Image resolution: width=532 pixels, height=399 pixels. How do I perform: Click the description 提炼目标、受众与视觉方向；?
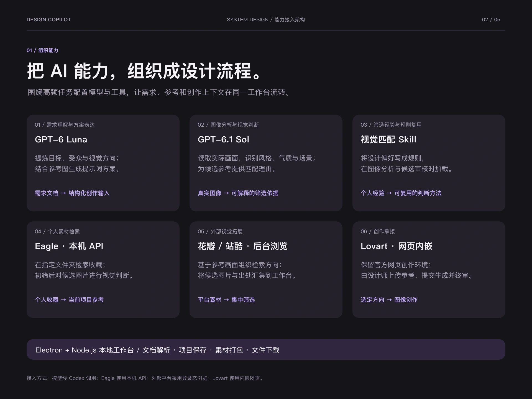tap(77, 158)
